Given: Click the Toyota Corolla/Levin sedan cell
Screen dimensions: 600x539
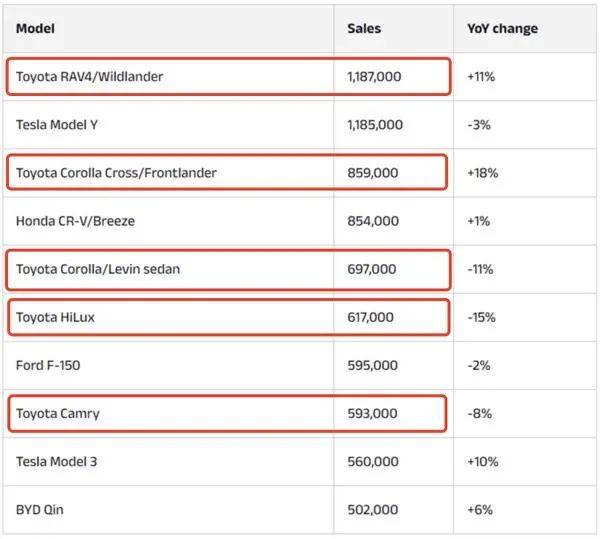Looking at the screenshot, I should [x=98, y=269].
